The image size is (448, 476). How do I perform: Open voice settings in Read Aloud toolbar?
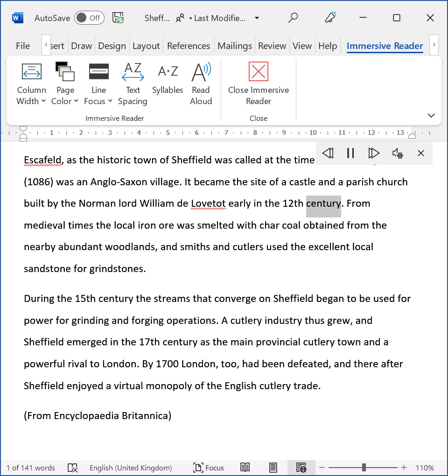pos(398,153)
